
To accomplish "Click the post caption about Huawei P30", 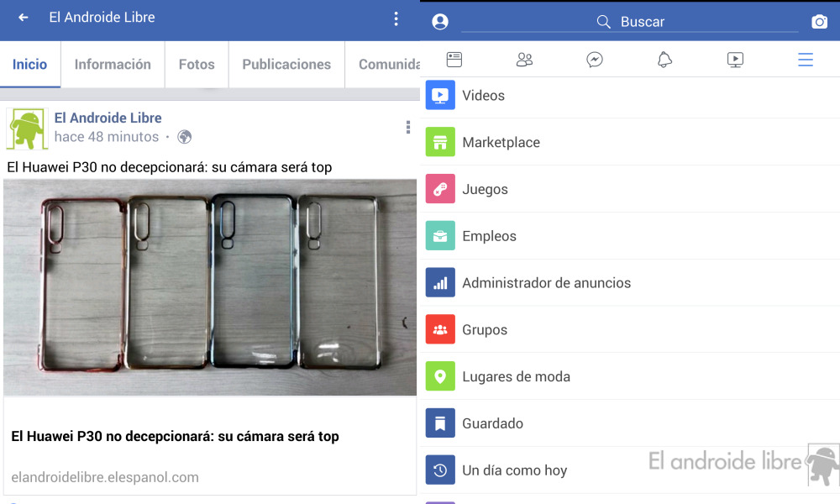I will (170, 167).
